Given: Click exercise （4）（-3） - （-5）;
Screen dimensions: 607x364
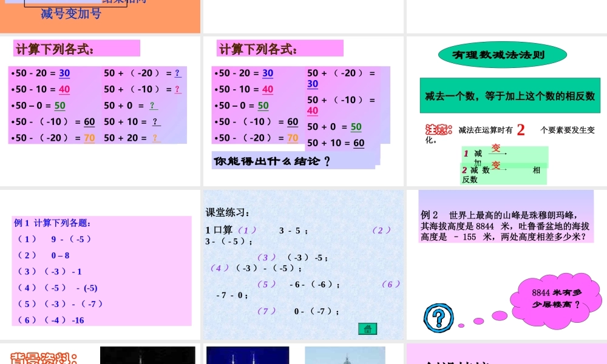Looking at the screenshot, I should [x=256, y=268].
